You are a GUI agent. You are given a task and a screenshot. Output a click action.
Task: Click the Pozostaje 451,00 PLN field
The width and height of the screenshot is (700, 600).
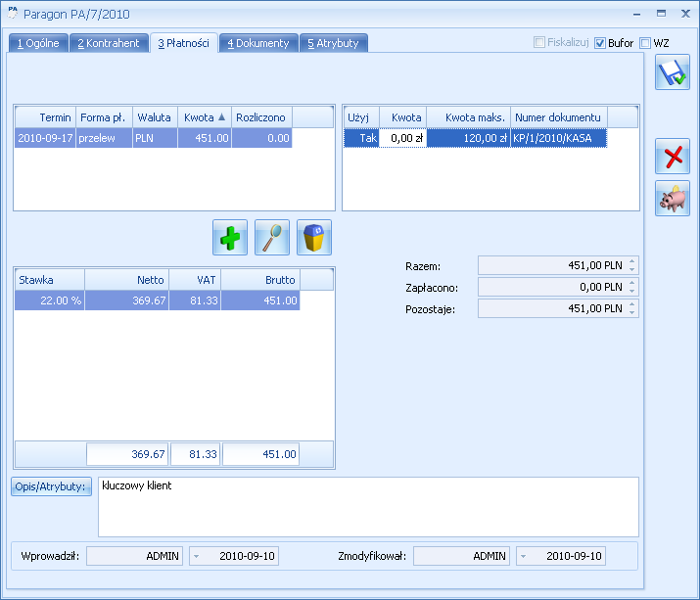[x=558, y=308]
